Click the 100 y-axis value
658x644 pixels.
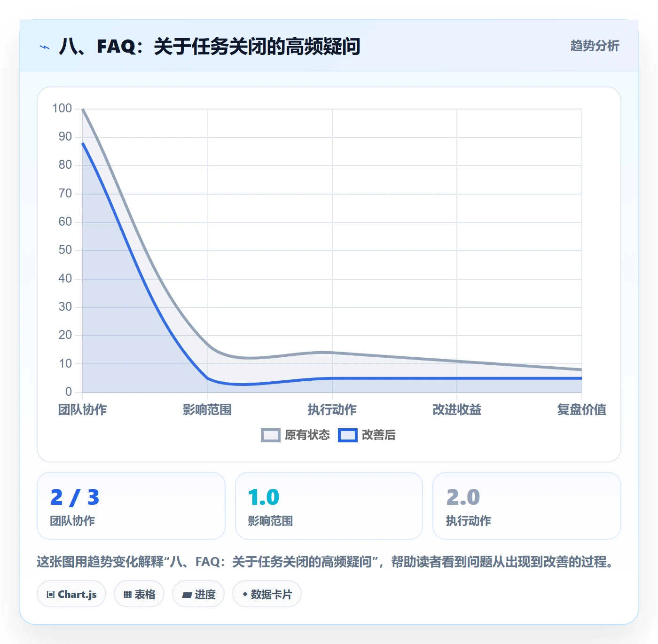point(62,109)
